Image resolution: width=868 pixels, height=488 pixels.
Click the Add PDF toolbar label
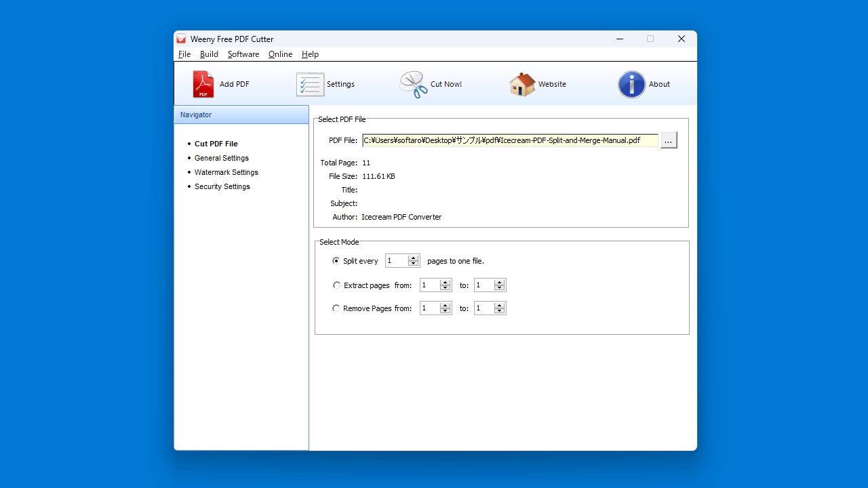point(235,85)
